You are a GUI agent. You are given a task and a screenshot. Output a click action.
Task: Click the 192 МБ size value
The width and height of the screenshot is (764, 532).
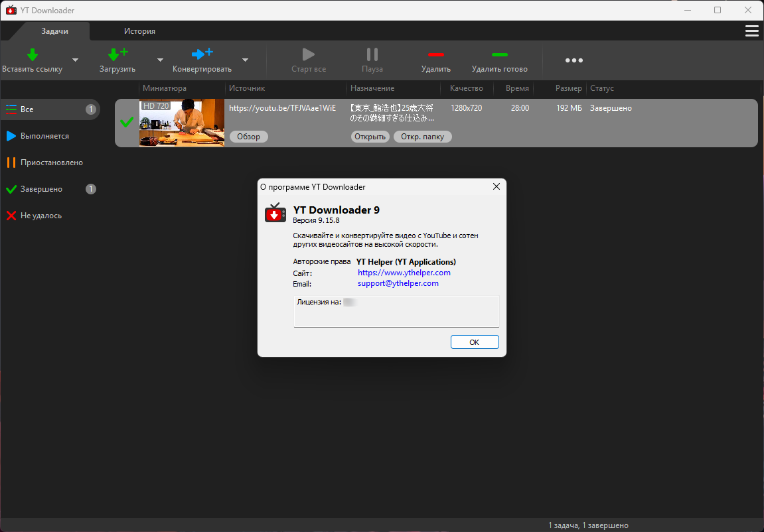pyautogui.click(x=569, y=108)
